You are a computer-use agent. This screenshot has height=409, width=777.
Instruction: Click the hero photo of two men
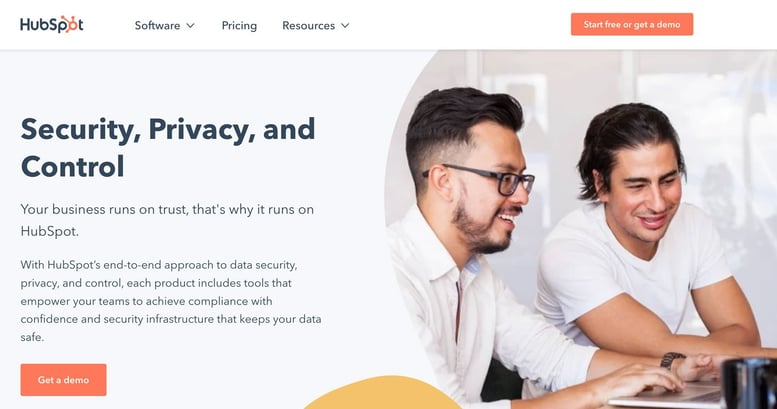pyautogui.click(x=581, y=229)
